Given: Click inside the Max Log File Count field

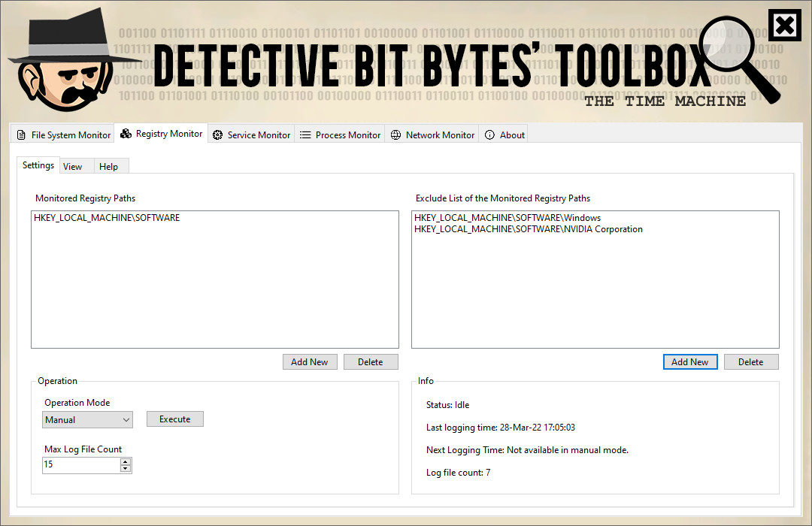Looking at the screenshot, I should tap(80, 465).
